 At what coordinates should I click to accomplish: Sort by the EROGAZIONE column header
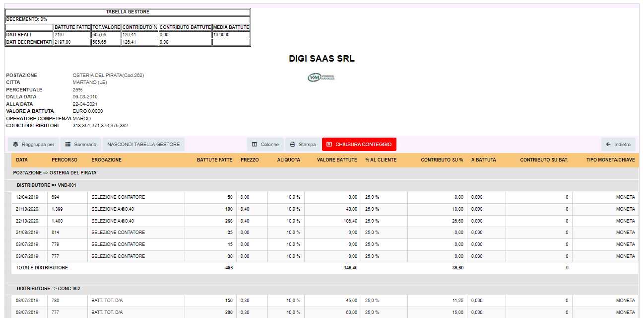click(107, 160)
